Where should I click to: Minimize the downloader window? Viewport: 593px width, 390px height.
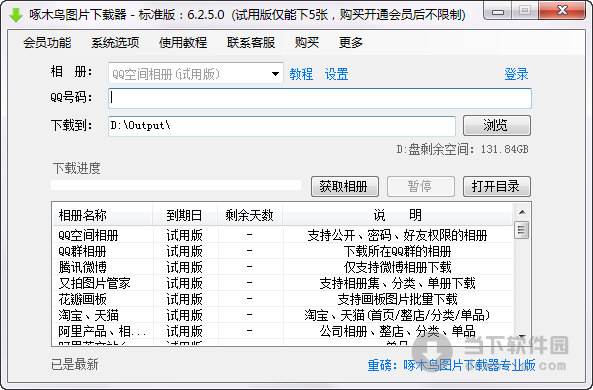click(x=497, y=11)
